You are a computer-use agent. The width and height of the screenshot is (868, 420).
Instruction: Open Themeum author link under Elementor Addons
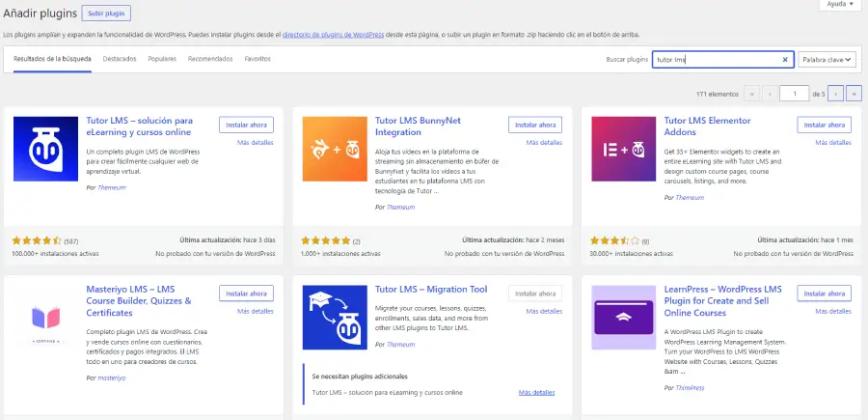click(690, 197)
